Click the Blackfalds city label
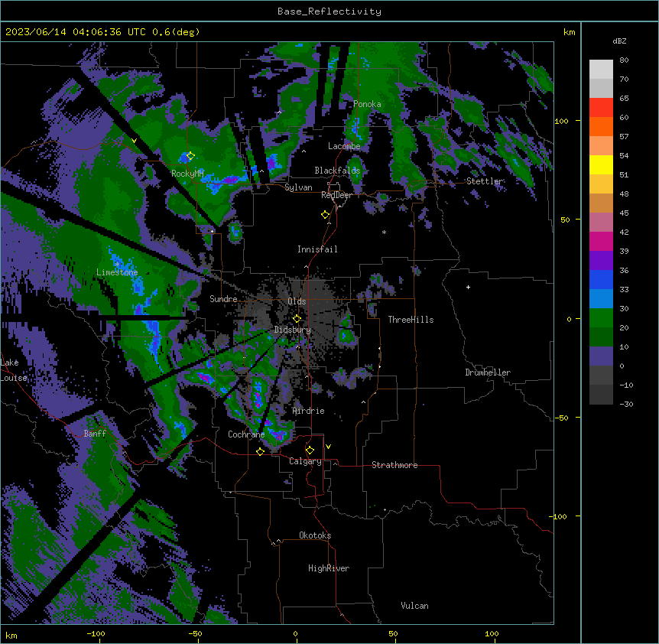The height and width of the screenshot is (644, 659). tap(337, 171)
